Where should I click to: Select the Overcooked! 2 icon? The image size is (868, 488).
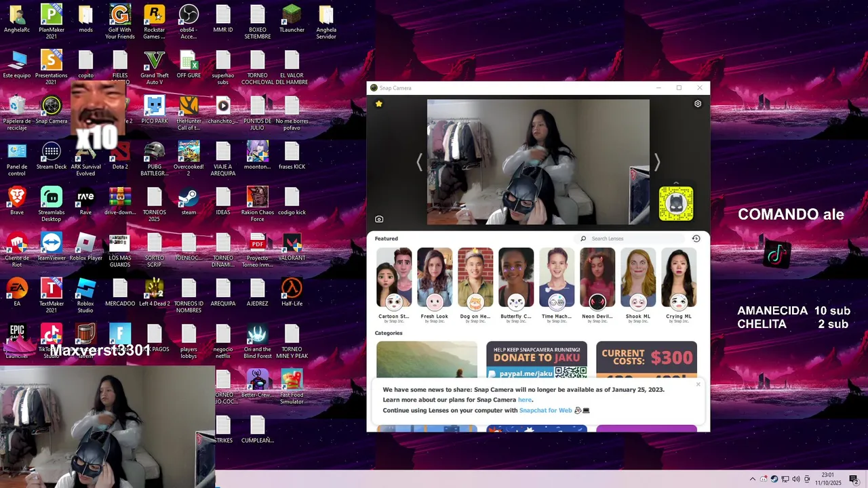(189, 159)
